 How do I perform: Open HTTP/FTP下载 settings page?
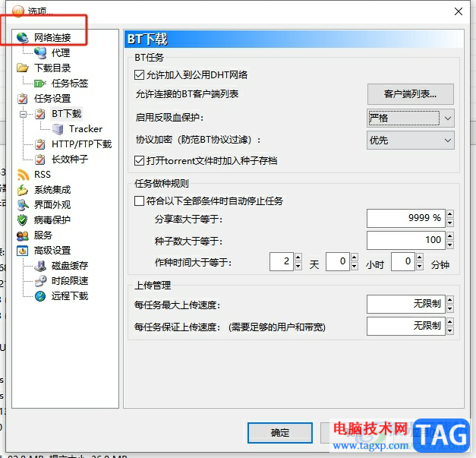point(82,144)
